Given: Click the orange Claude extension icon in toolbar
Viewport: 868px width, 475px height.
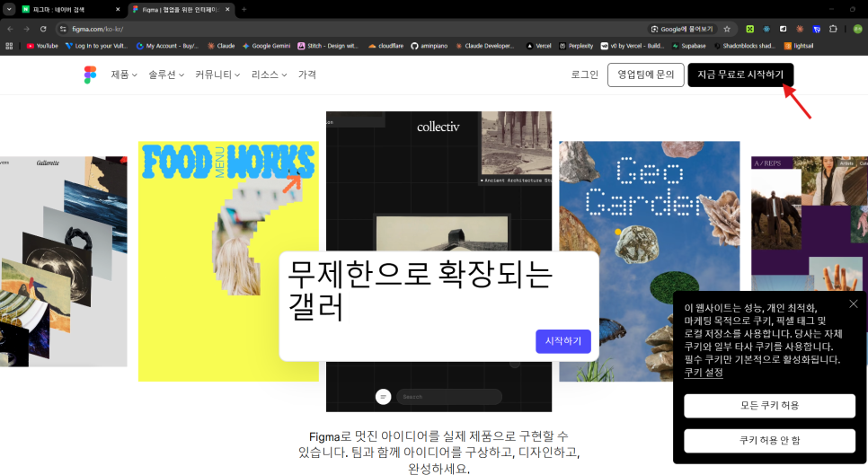Looking at the screenshot, I should [x=800, y=29].
